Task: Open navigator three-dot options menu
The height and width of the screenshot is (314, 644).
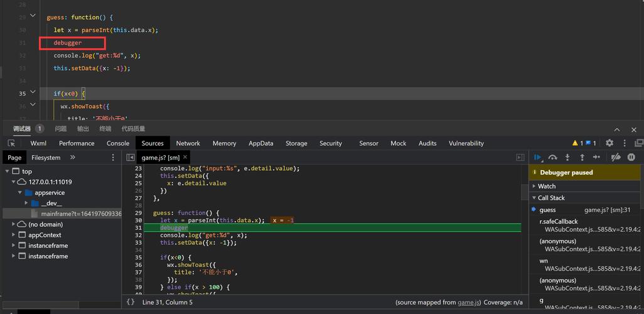Action: (114, 158)
